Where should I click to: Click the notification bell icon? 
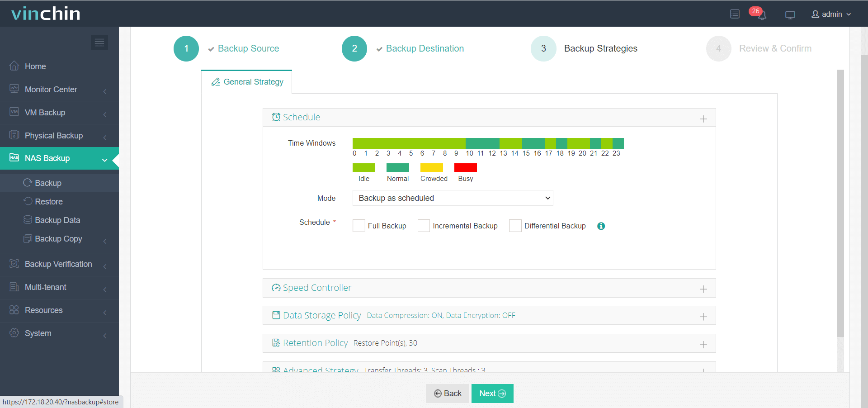click(762, 15)
